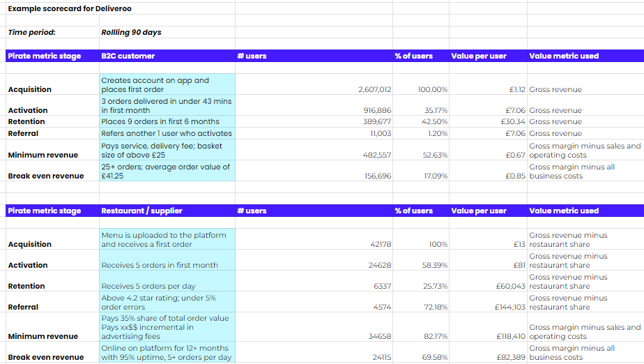Select the 24628 users cell
Screen dimensions: 644x364
[x=314, y=260]
